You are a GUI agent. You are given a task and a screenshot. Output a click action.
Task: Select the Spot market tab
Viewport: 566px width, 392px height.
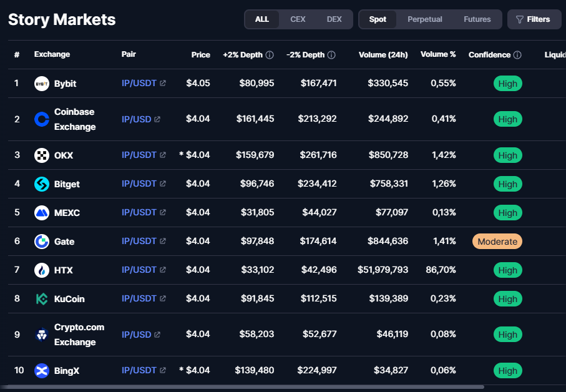coord(378,19)
